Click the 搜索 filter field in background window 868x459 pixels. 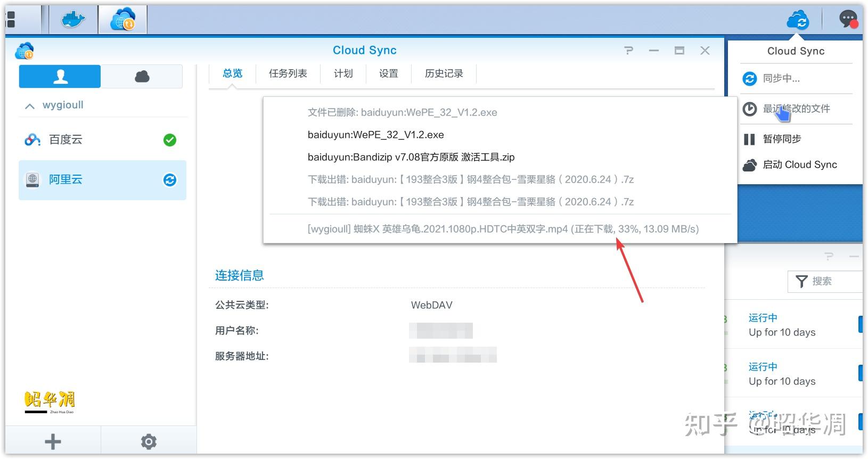click(x=825, y=281)
